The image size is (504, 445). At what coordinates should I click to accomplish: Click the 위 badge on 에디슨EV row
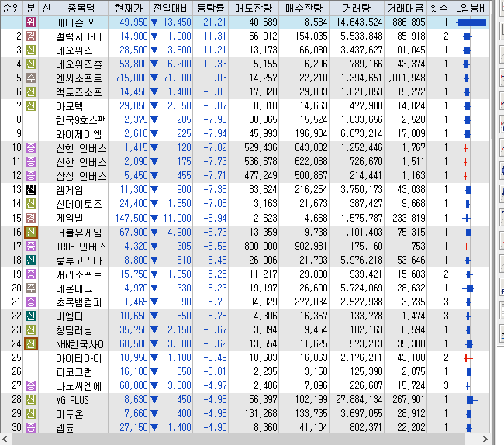click(31, 22)
